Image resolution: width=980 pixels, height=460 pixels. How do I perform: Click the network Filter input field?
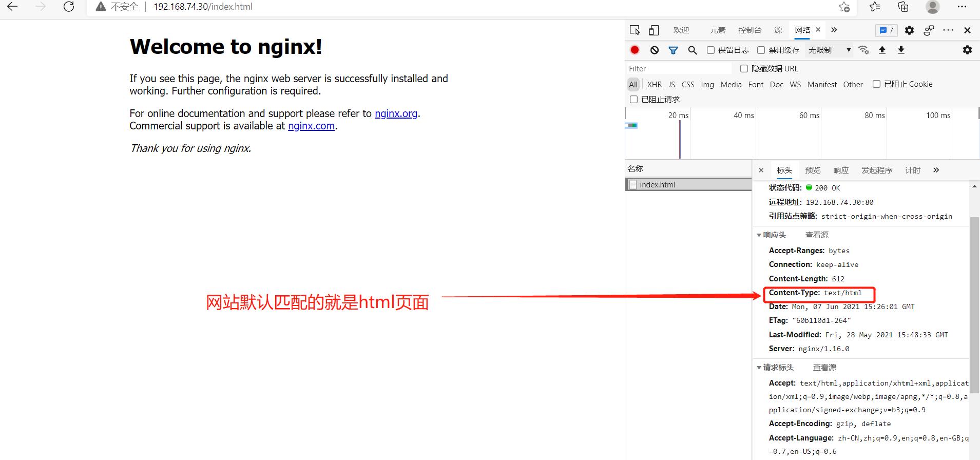pyautogui.click(x=679, y=68)
